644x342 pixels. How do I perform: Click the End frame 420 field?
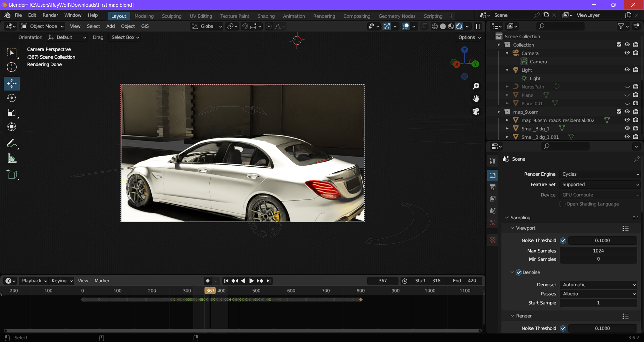[x=465, y=281]
